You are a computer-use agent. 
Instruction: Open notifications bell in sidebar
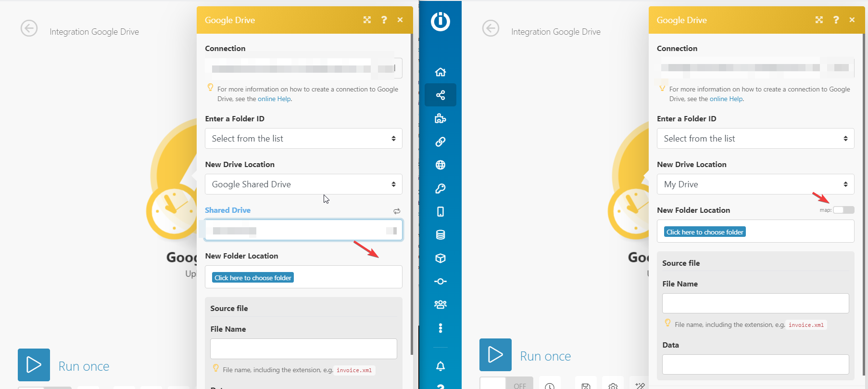click(x=440, y=366)
